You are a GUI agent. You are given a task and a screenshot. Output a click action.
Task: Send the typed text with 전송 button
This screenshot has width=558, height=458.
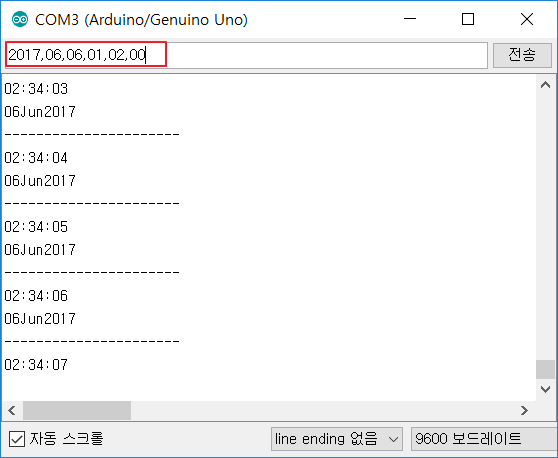(x=522, y=55)
